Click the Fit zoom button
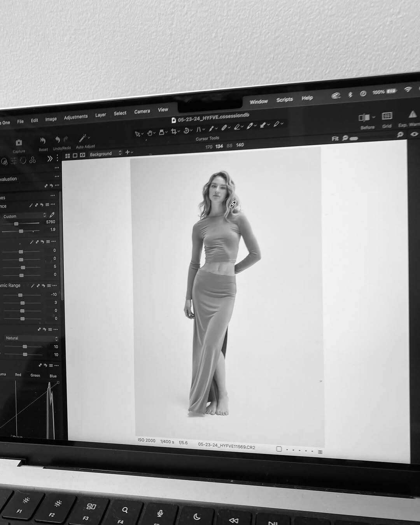This screenshot has height=525, width=420. tap(335, 139)
